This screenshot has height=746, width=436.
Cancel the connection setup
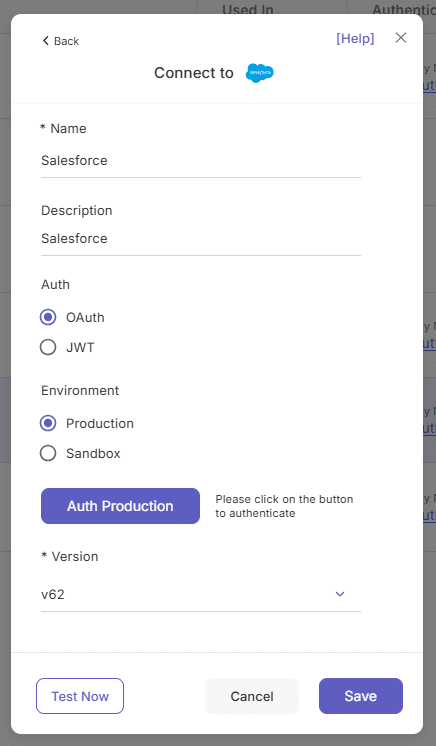tap(252, 696)
